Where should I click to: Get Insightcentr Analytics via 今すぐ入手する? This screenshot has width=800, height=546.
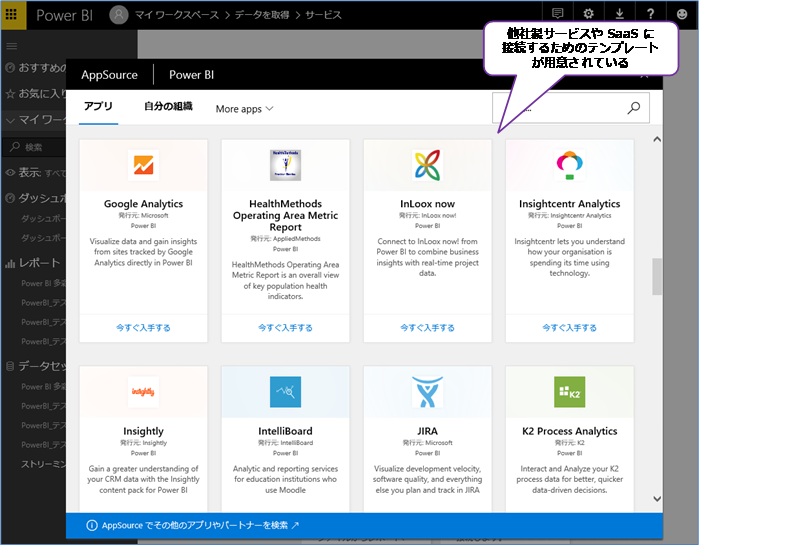tap(569, 328)
